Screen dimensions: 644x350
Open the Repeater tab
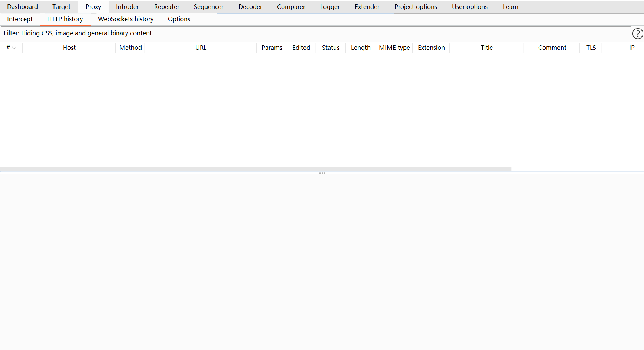coord(167,7)
